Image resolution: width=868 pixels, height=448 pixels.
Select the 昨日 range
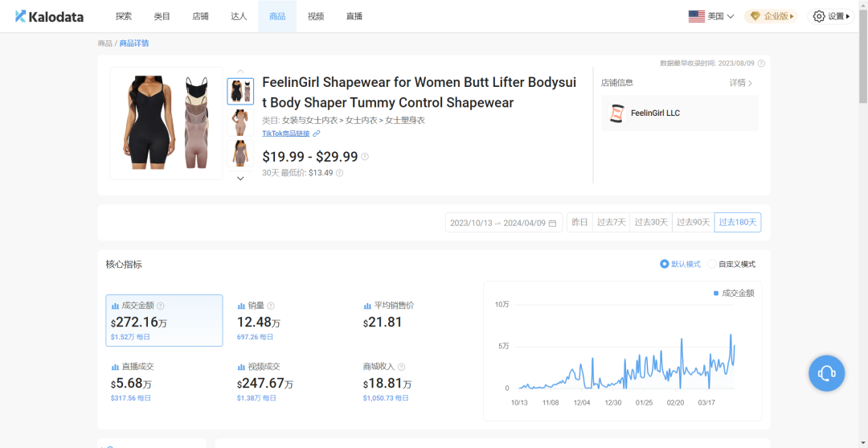point(579,223)
